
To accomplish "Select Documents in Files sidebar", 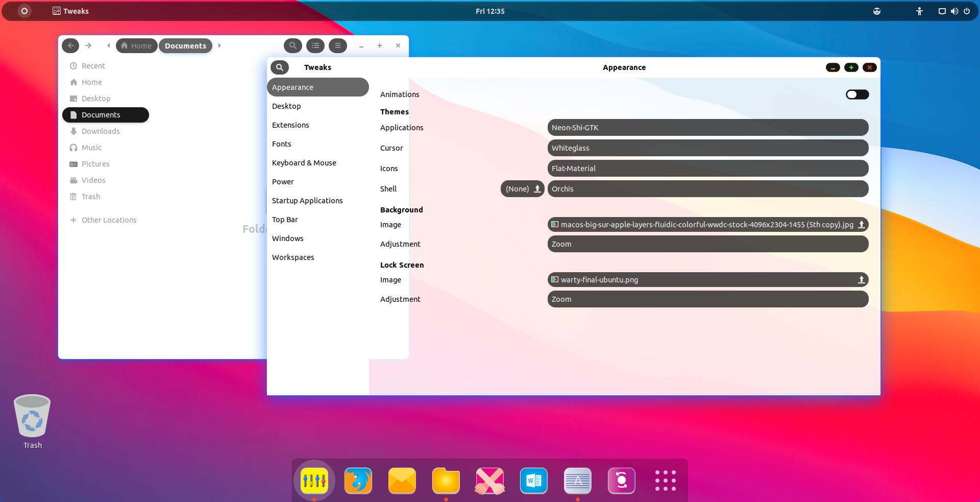I will [106, 115].
